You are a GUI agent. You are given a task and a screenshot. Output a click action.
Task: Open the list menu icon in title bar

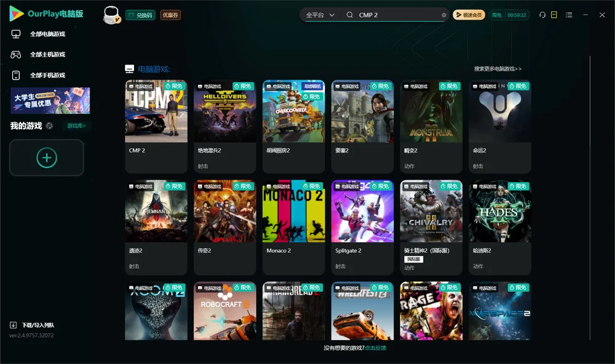[x=569, y=15]
